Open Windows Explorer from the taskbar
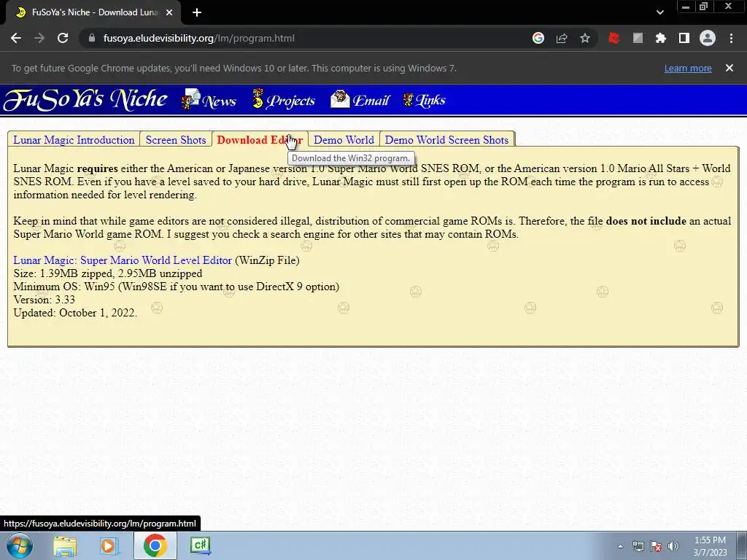The height and width of the screenshot is (560, 747). (65, 545)
